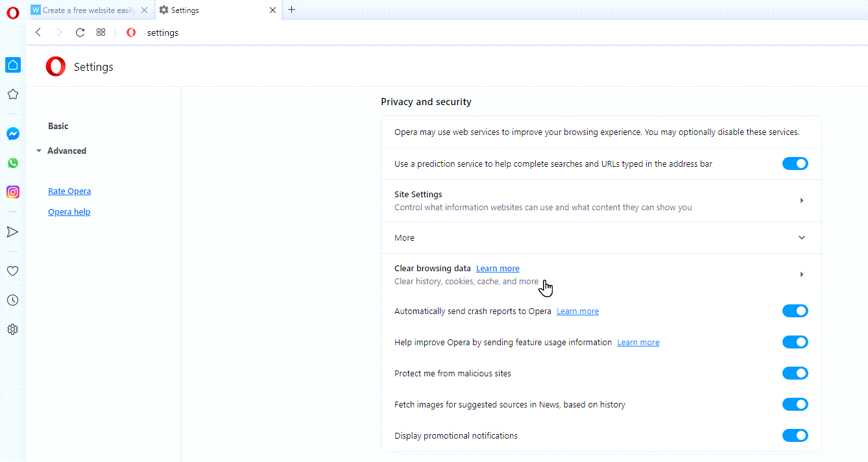Open the heart icon in sidebar
Image resolution: width=868 pixels, height=462 pixels.
coord(13,271)
